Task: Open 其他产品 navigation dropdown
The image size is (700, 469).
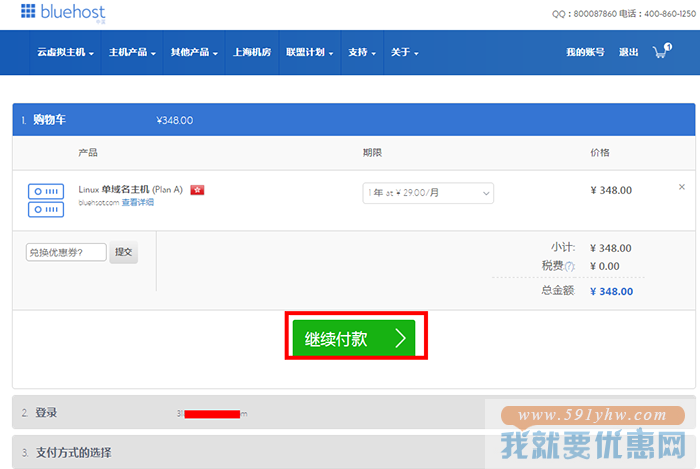Action: click(x=194, y=52)
